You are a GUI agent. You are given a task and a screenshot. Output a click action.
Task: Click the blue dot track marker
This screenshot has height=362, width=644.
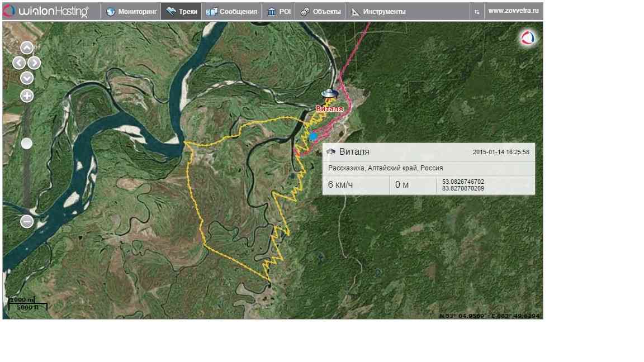tap(313, 136)
